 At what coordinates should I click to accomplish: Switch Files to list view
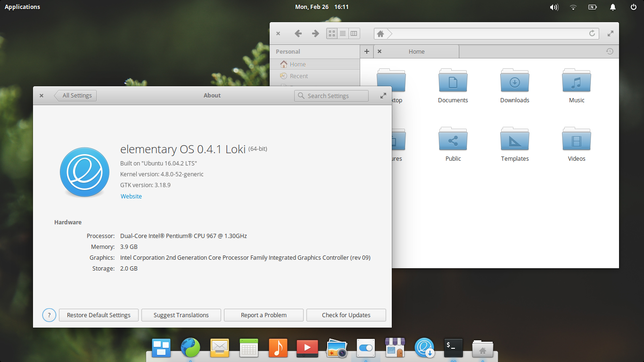[343, 33]
